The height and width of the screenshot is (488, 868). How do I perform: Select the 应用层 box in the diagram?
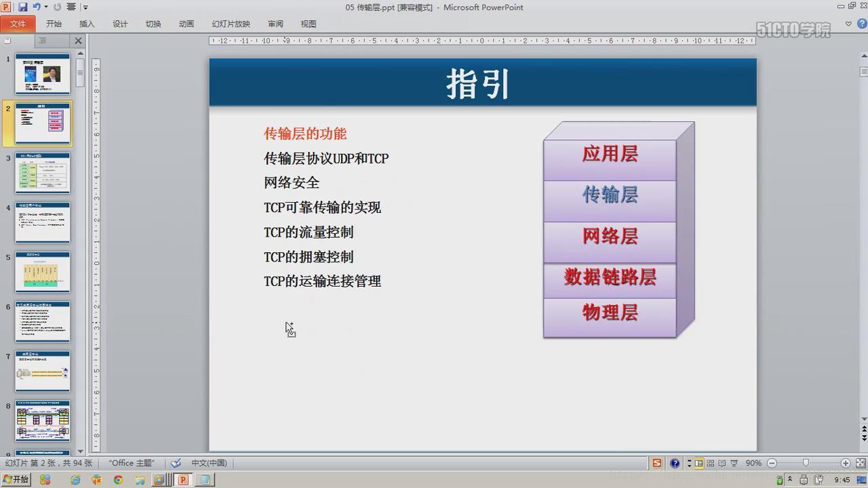[x=610, y=159]
